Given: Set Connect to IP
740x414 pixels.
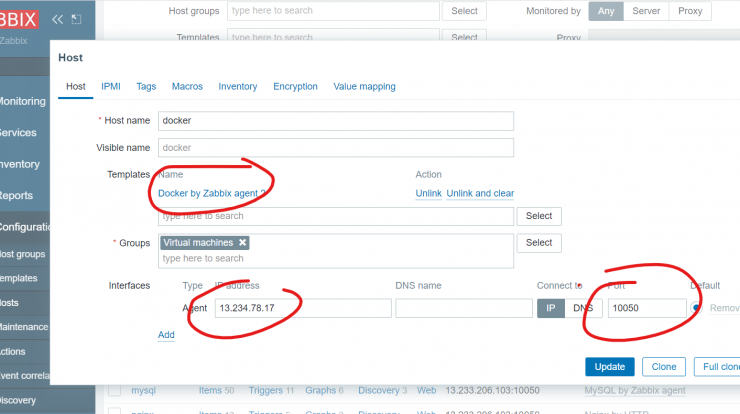Looking at the screenshot, I should point(551,308).
